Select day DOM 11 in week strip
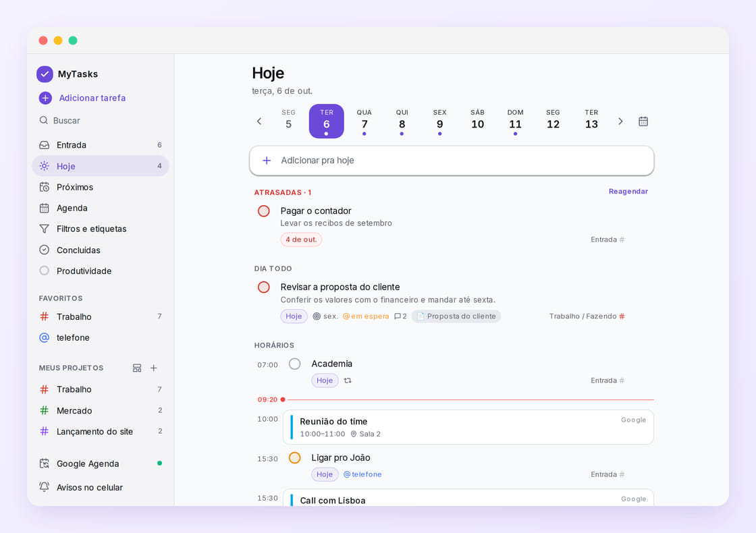The width and height of the screenshot is (756, 533). click(x=516, y=121)
